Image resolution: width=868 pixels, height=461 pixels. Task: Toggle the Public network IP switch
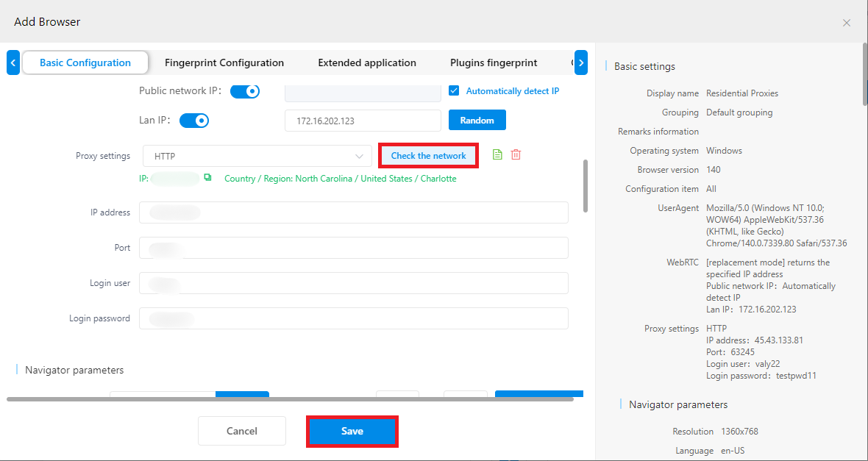[245, 91]
